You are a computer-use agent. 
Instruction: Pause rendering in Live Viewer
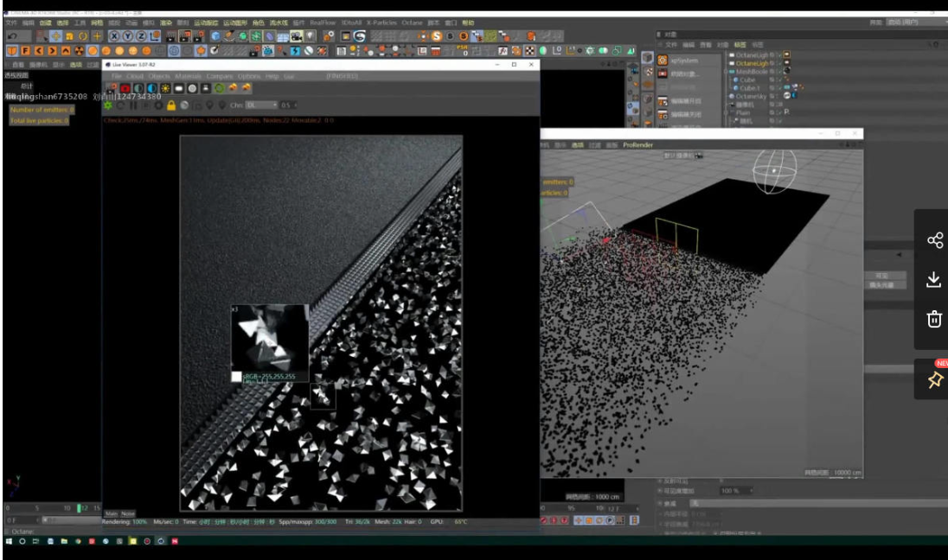tap(133, 105)
